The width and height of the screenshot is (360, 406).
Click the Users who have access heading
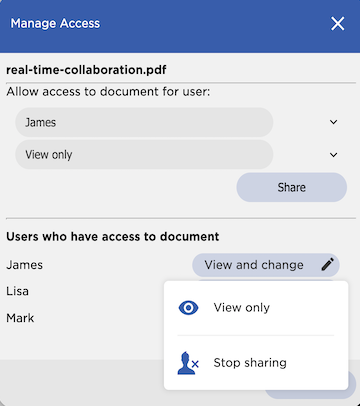pos(113,237)
